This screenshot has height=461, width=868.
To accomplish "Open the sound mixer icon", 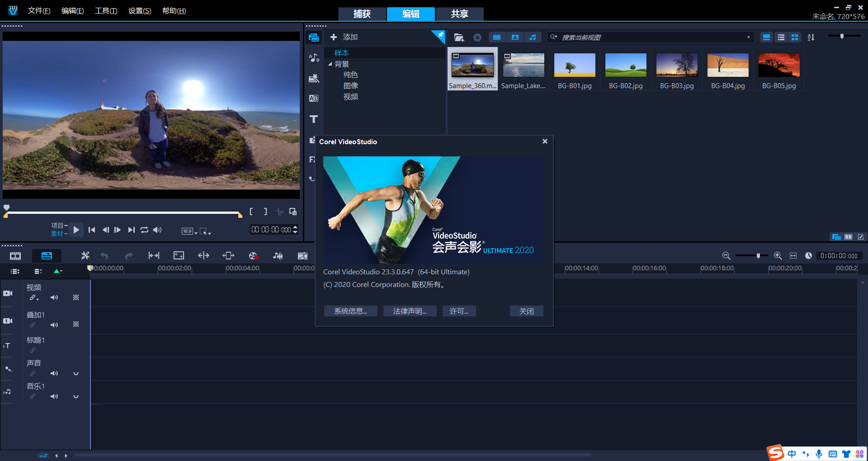I will coord(278,256).
